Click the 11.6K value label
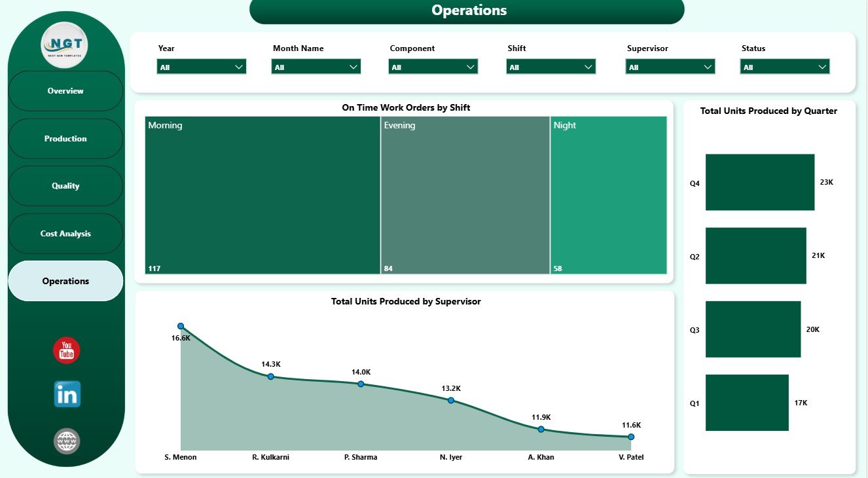This screenshot has width=868, height=478. (631, 425)
